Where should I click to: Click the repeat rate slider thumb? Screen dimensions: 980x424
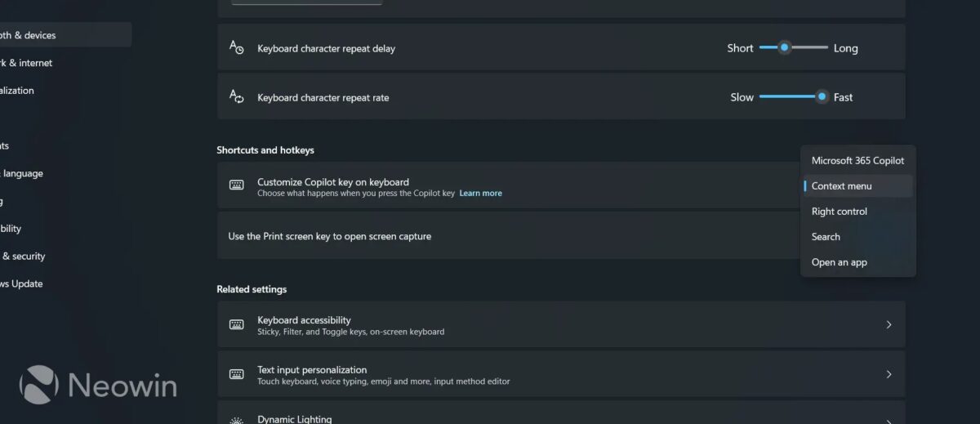pyautogui.click(x=822, y=96)
